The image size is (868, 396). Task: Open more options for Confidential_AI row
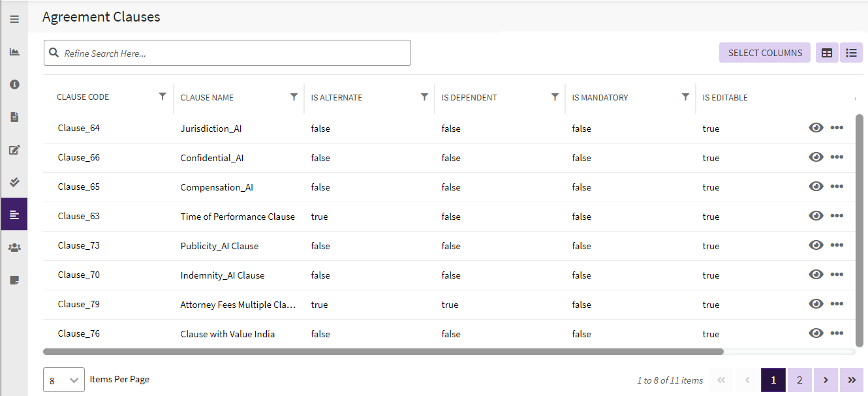(x=837, y=157)
